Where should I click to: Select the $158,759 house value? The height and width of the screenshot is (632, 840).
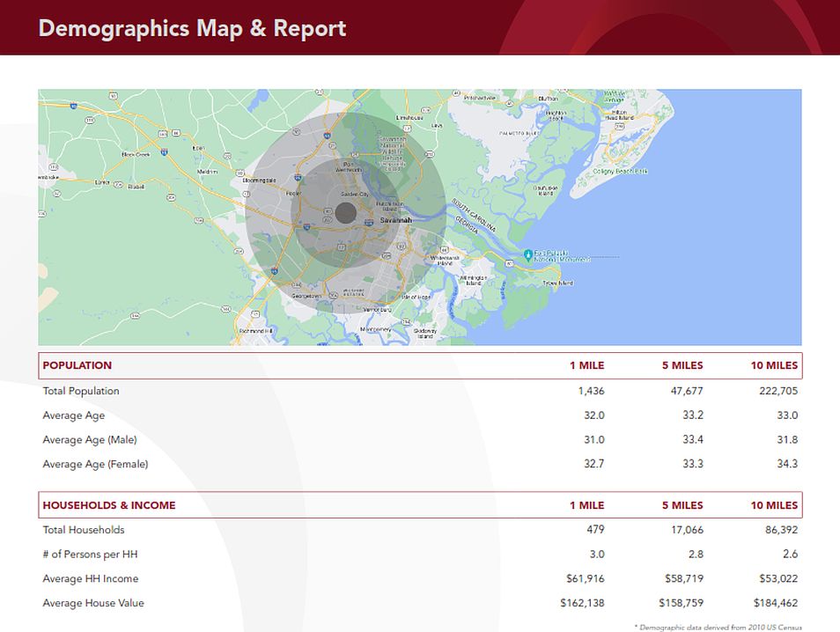pos(681,603)
